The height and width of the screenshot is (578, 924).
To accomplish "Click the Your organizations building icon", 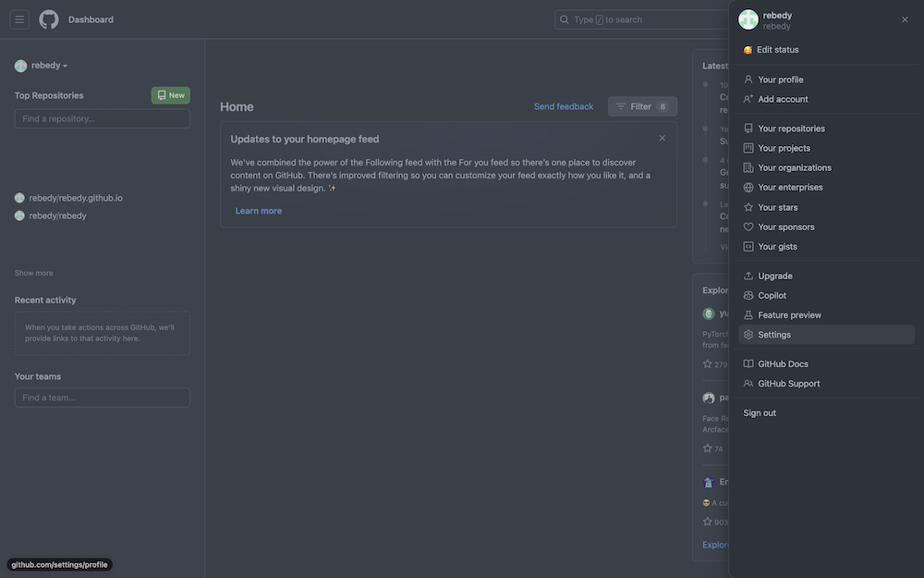I will click(748, 167).
